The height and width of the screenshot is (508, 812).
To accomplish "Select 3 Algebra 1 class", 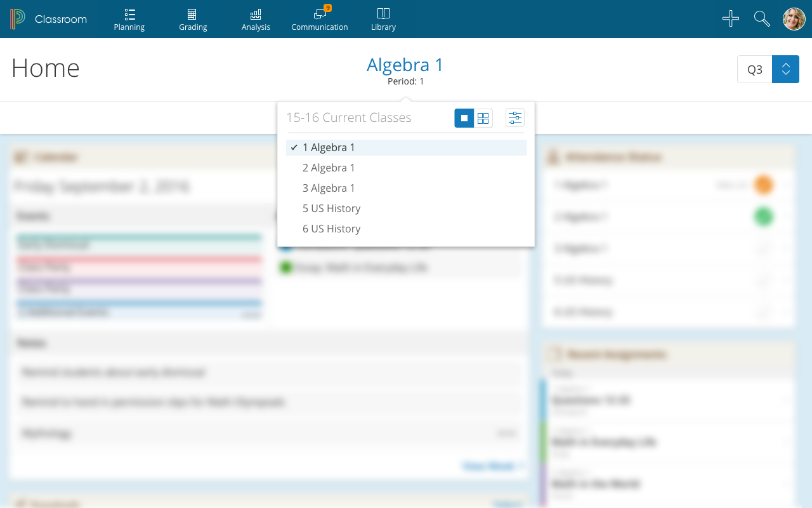I will pyautogui.click(x=329, y=188).
